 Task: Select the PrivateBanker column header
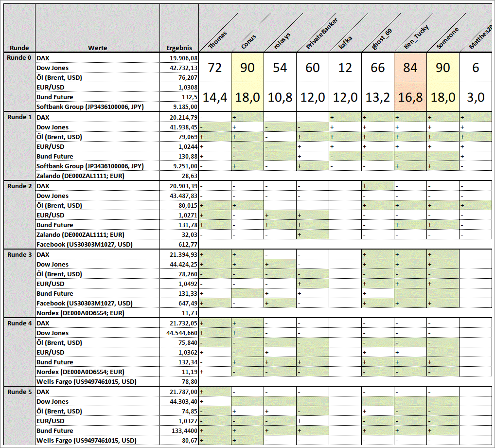[x=322, y=33]
